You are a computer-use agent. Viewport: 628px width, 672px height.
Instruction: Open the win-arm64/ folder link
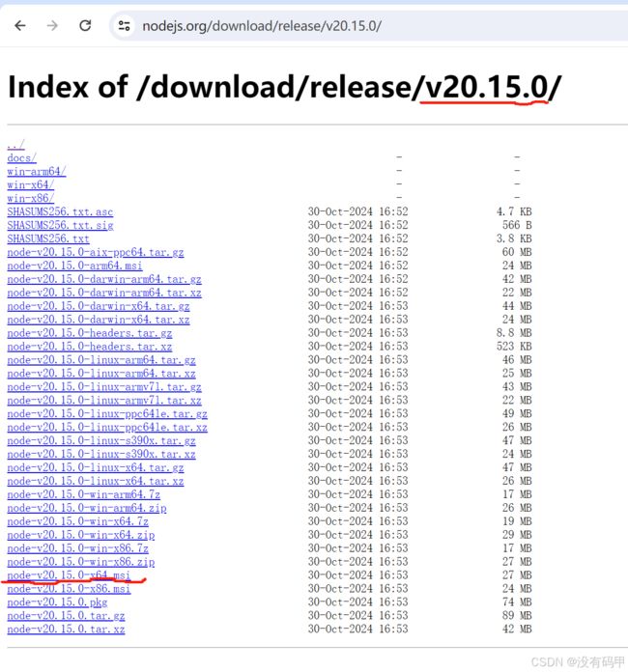pos(37,172)
